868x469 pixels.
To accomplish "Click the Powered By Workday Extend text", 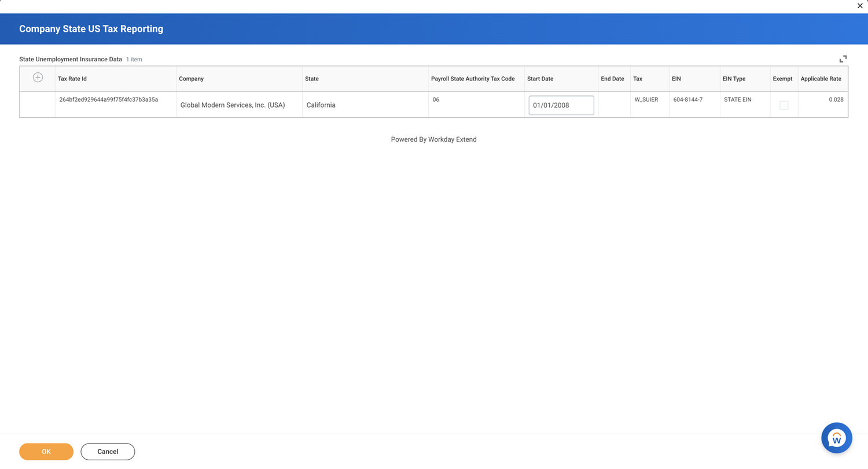I will (x=433, y=139).
